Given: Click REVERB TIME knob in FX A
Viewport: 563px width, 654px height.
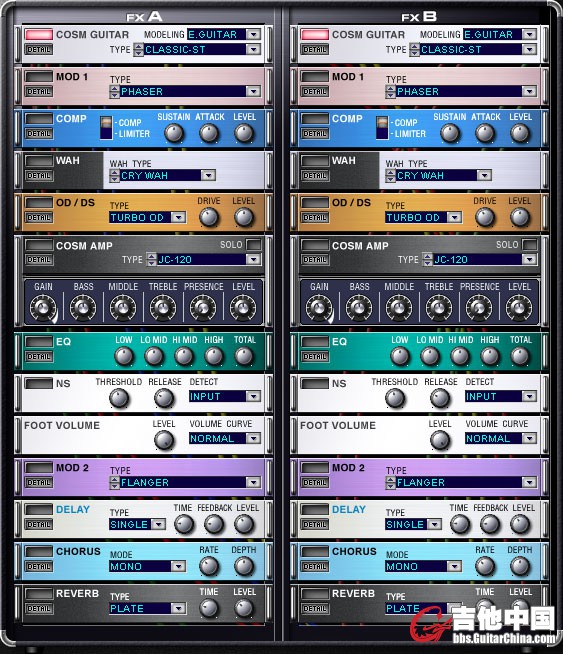Looking at the screenshot, I should (209, 609).
